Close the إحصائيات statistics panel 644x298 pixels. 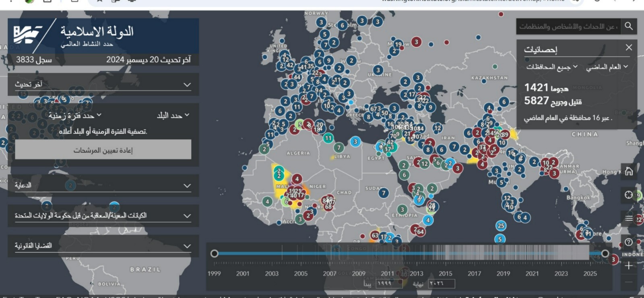629,47
